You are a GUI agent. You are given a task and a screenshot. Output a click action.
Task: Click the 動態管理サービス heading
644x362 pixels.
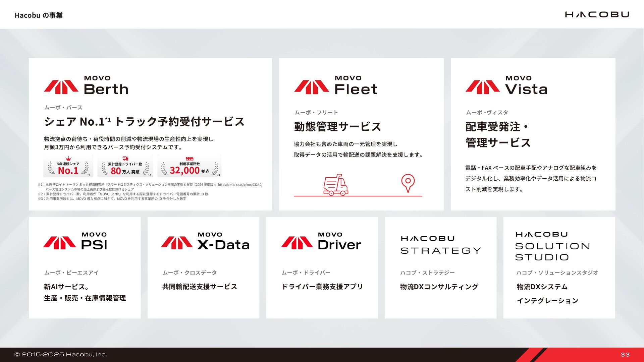coord(337,127)
